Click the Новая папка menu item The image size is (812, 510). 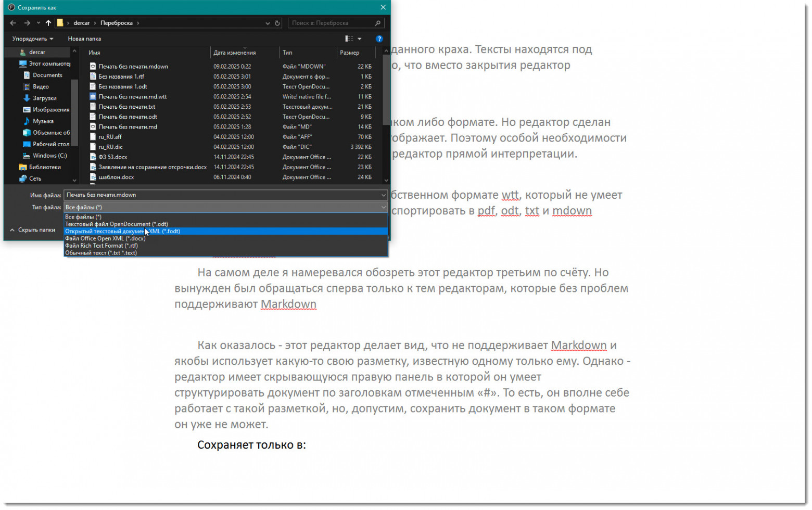(x=84, y=39)
